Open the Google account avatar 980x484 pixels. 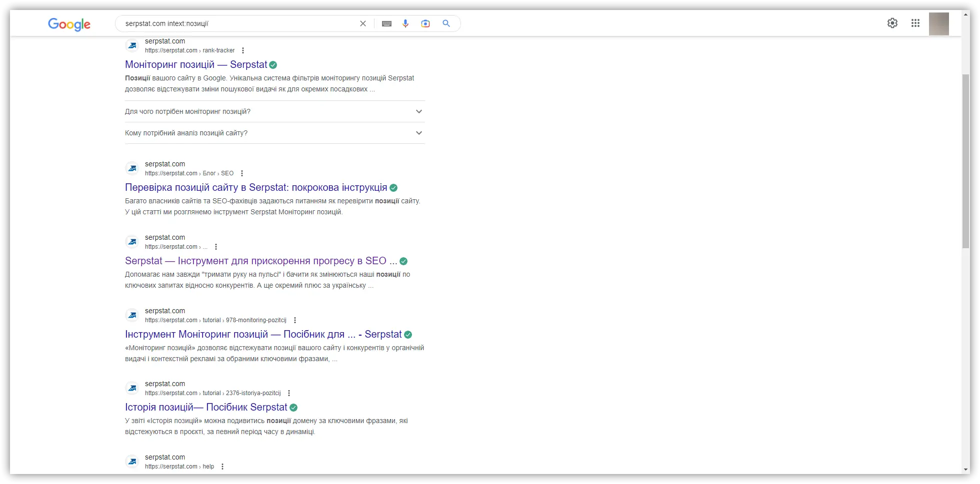939,23
